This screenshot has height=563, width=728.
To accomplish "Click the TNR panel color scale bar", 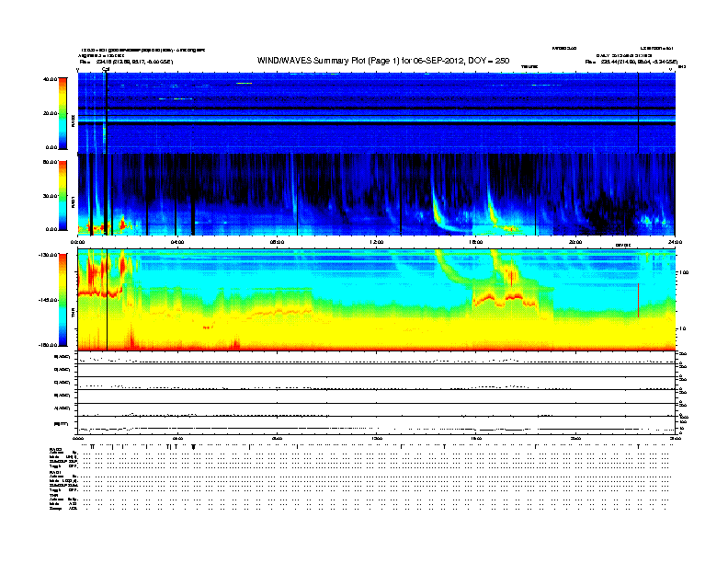I will (x=63, y=300).
